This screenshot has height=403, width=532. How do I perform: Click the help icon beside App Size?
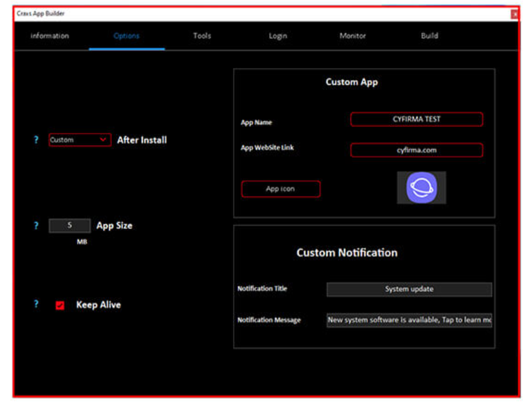[36, 226]
